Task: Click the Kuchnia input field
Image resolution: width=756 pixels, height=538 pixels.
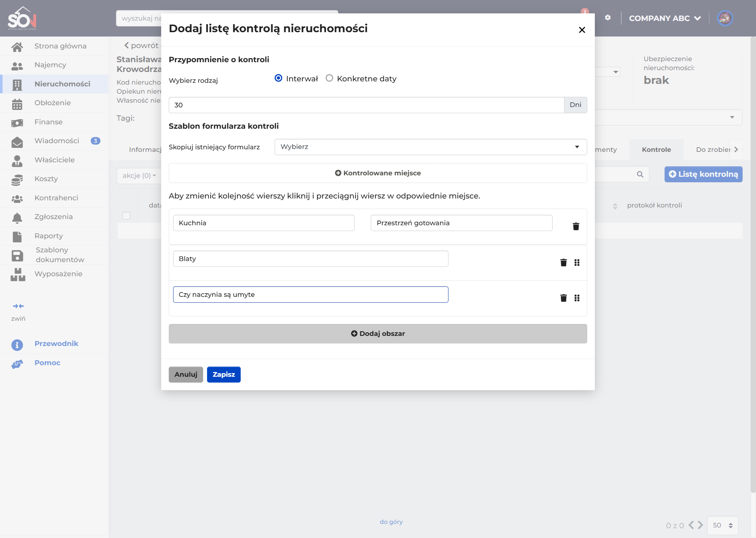Action: [x=264, y=223]
